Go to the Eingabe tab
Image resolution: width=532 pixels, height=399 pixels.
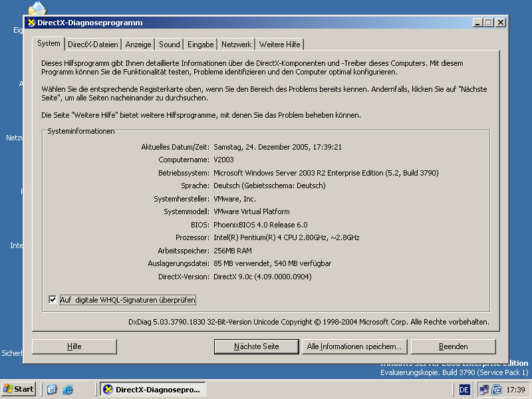pyautogui.click(x=200, y=45)
